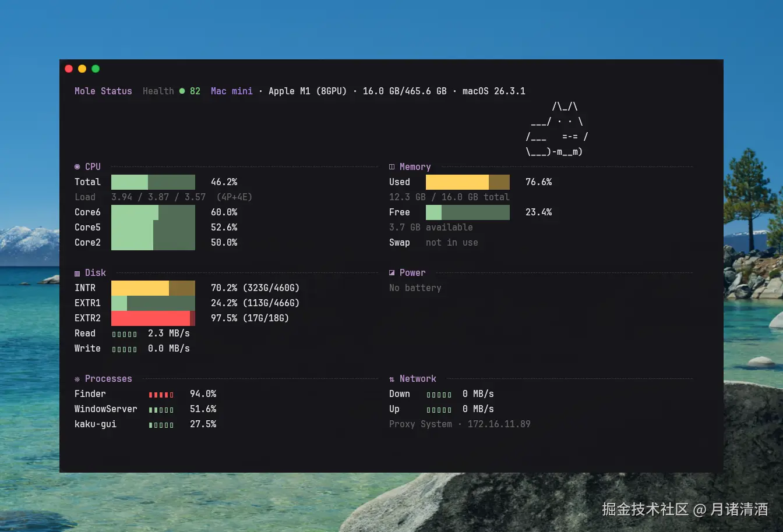Click the Memory Free green bar

468,212
